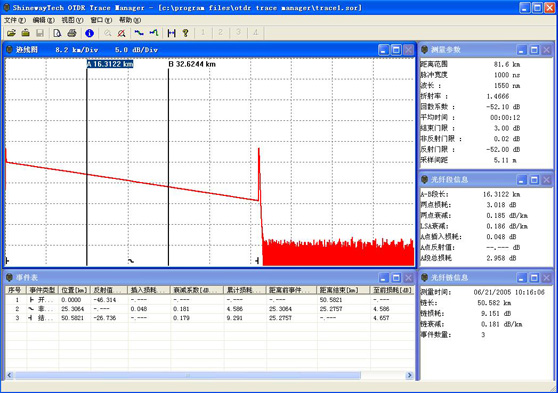The height and width of the screenshot is (393, 558).
Task: Open the 帮助 menu
Action: tap(130, 20)
